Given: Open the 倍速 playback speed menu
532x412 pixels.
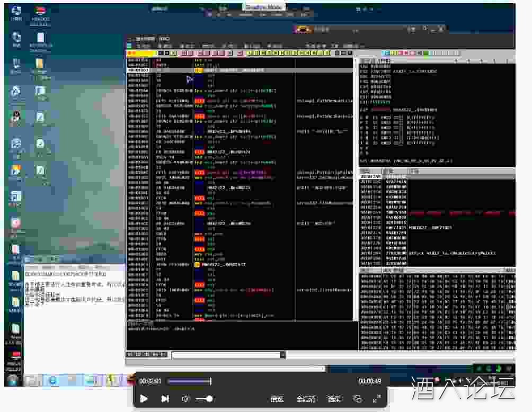Looking at the screenshot, I should [277, 399].
